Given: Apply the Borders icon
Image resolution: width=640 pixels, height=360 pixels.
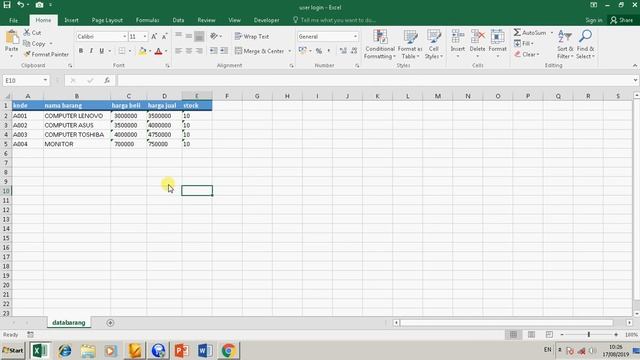Looking at the screenshot, I should tap(122, 51).
